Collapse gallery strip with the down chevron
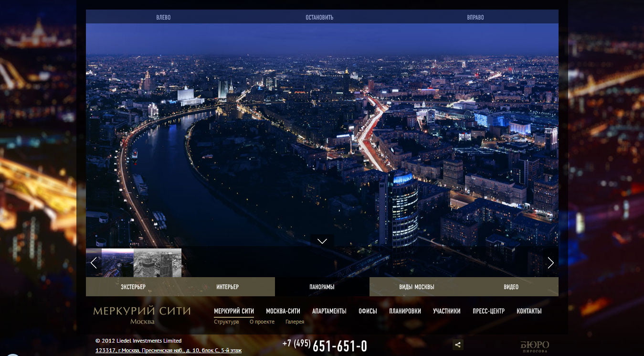 (x=322, y=241)
